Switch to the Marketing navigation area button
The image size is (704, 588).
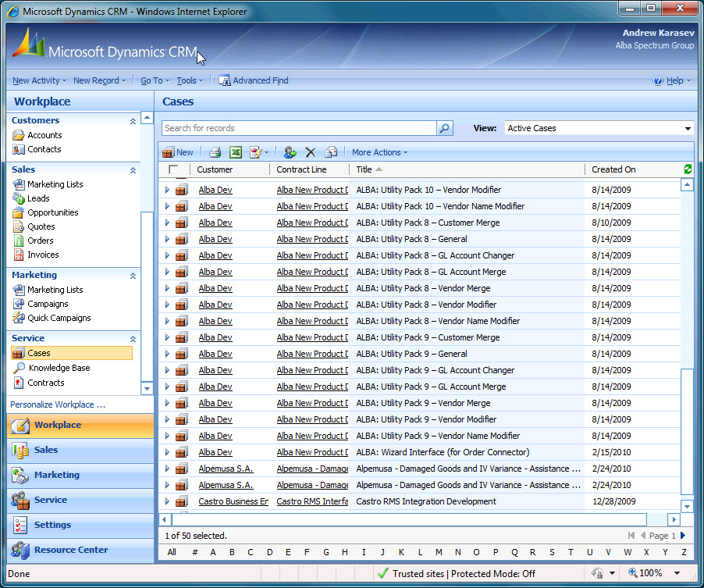coord(80,475)
